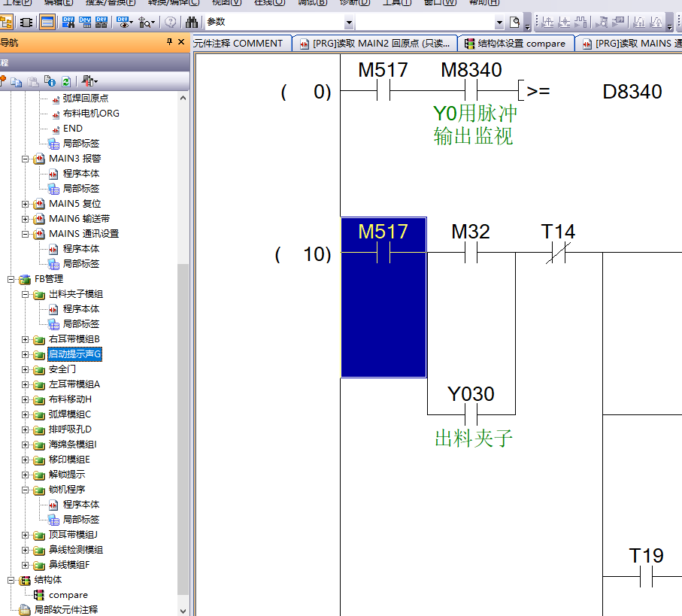Click the navigation tree scroll down arrow
The image size is (682, 616).
pyautogui.click(x=182, y=609)
